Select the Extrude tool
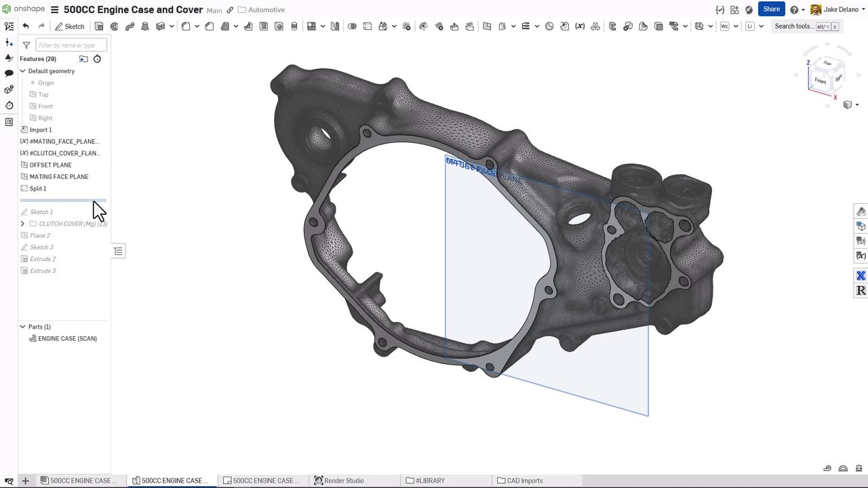This screenshot has width=868, height=488. pyautogui.click(x=99, y=26)
